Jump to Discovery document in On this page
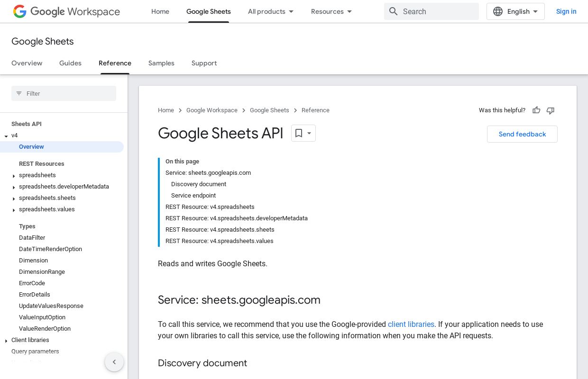This screenshot has height=379, width=588. [x=199, y=184]
